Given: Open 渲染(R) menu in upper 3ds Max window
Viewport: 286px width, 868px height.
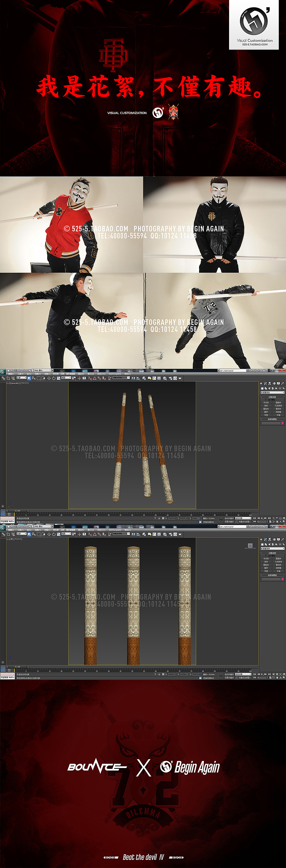Looking at the screenshot, I should tap(81, 374).
